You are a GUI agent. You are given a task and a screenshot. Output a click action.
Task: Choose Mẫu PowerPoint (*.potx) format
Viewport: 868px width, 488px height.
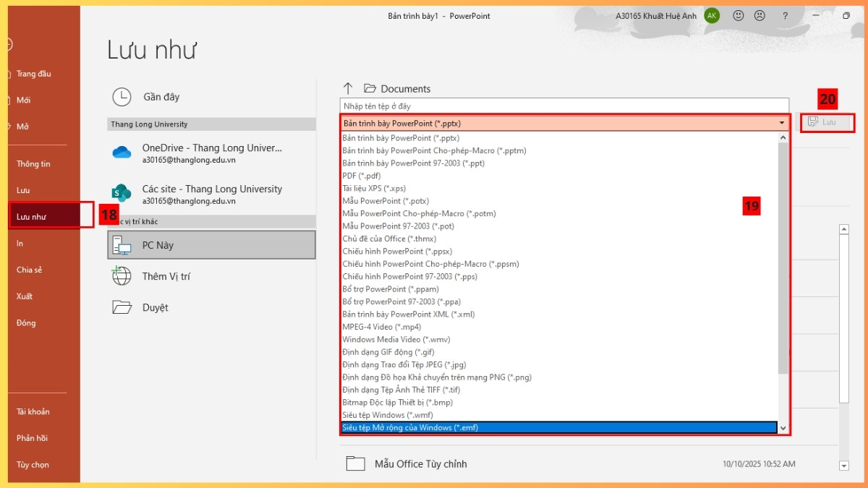click(x=558, y=201)
